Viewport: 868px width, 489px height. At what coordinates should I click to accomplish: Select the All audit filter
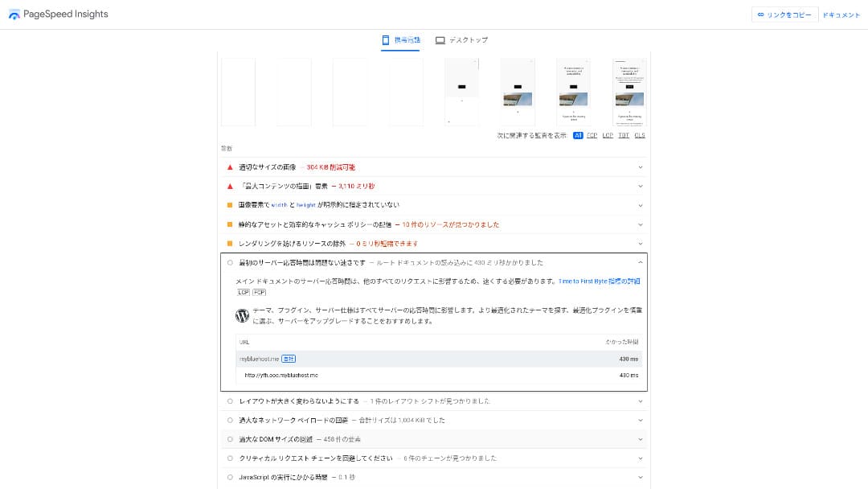(x=578, y=136)
